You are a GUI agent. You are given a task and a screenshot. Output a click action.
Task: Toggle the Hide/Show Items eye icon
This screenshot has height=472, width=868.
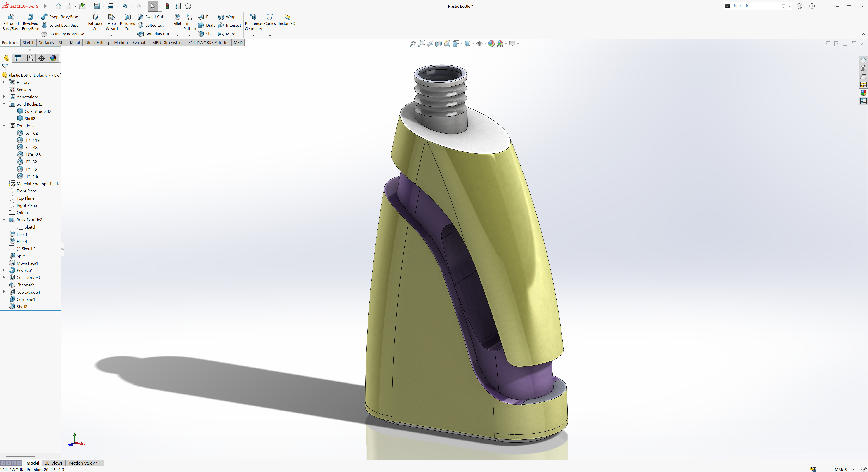[x=479, y=43]
